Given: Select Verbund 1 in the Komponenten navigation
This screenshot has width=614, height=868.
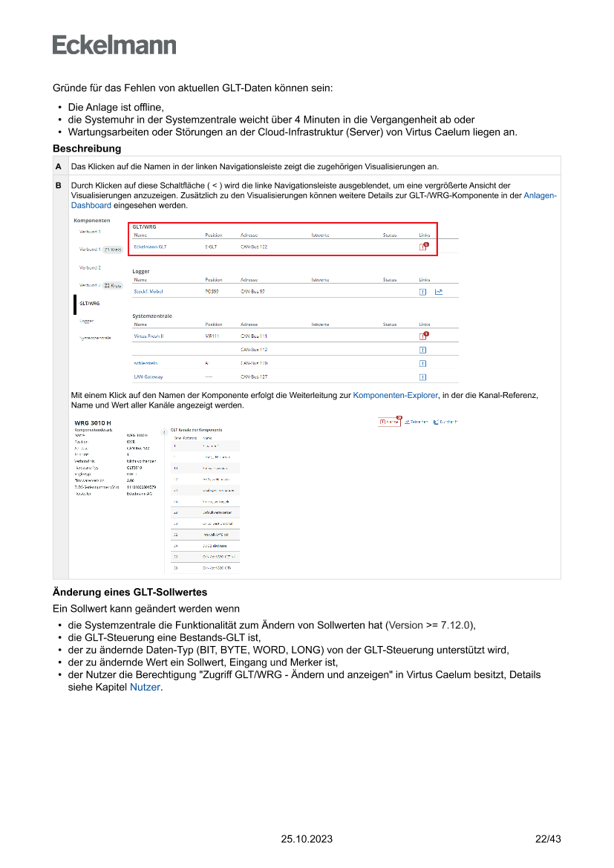Looking at the screenshot, I should [90, 232].
